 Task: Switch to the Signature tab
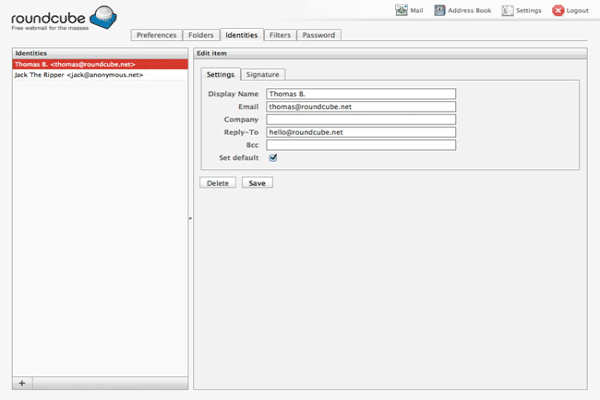[x=263, y=74]
